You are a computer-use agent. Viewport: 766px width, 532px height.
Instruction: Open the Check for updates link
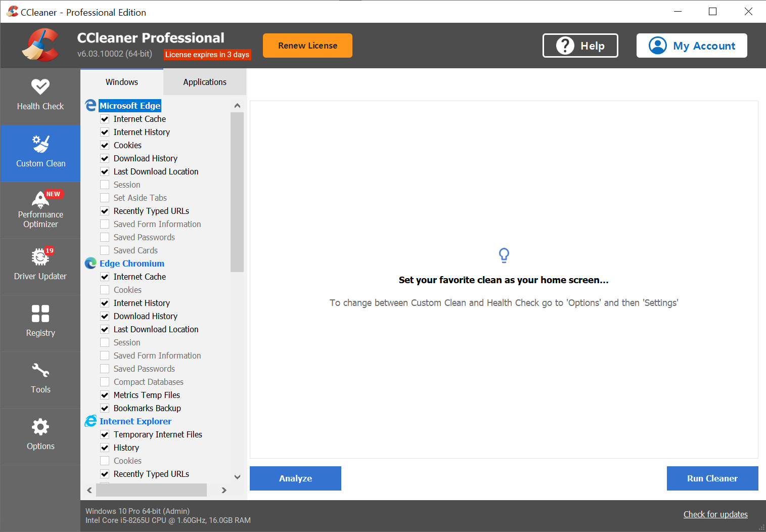click(x=715, y=514)
